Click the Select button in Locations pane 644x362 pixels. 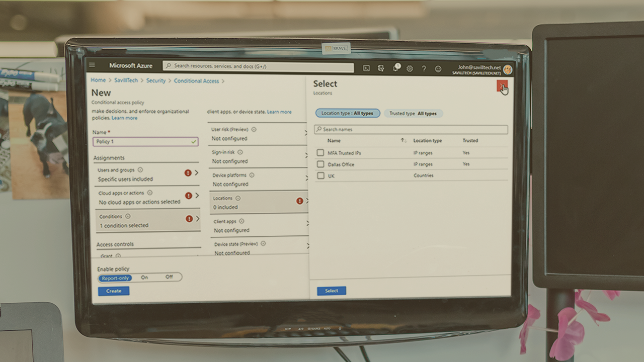pos(331,291)
